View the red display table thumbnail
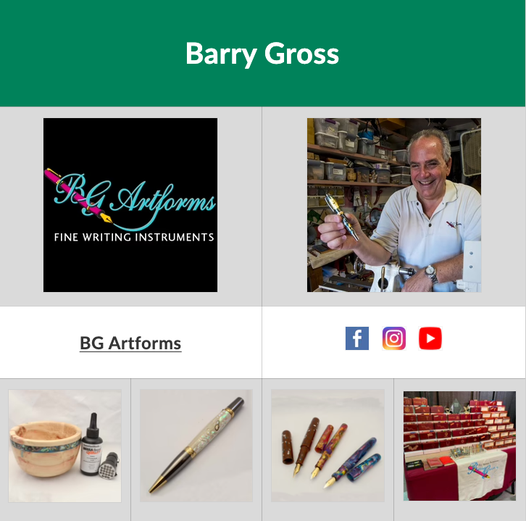The image size is (526, 521). pos(460,446)
